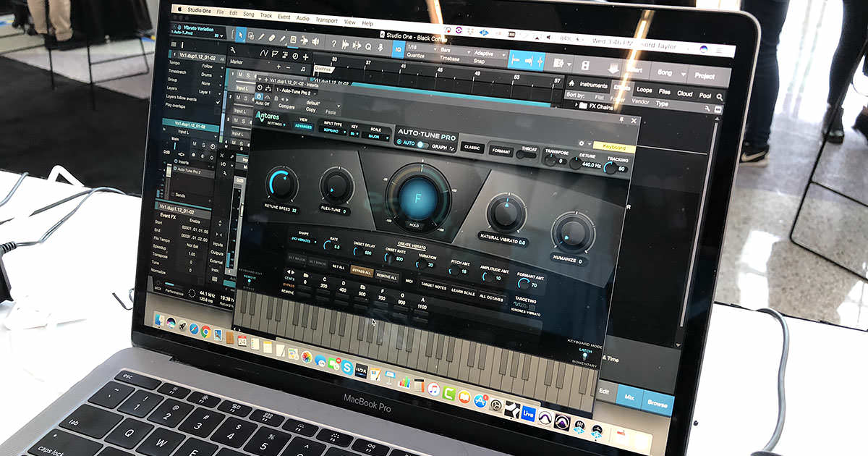Toggle the Formant correction button
Screen dimensions: 868x456
click(502, 151)
